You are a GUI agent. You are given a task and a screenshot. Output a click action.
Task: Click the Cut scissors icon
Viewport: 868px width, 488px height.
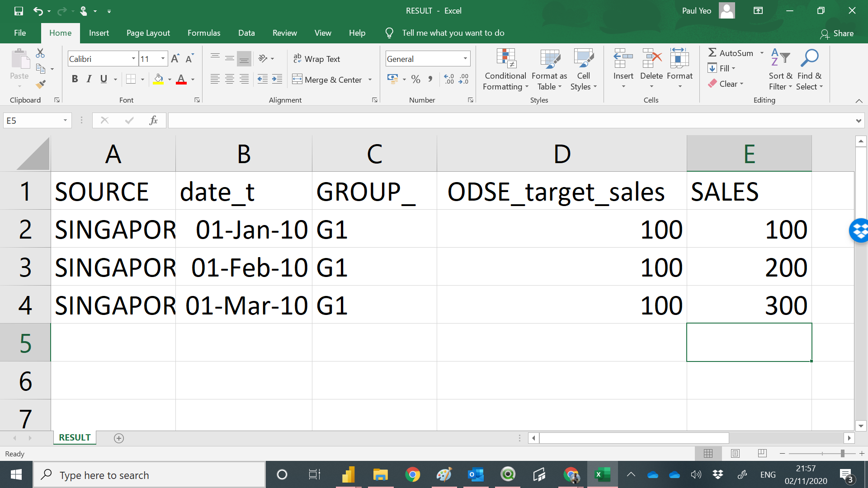40,53
